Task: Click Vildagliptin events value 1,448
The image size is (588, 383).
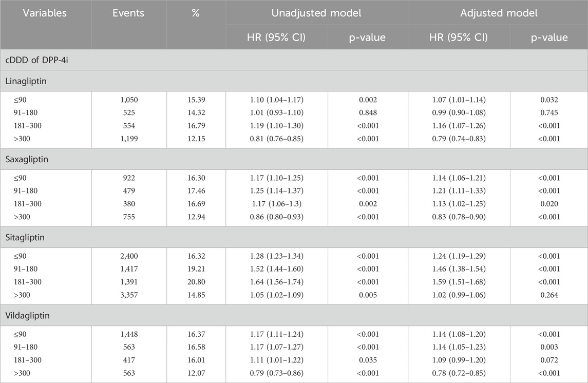Action: point(129,334)
